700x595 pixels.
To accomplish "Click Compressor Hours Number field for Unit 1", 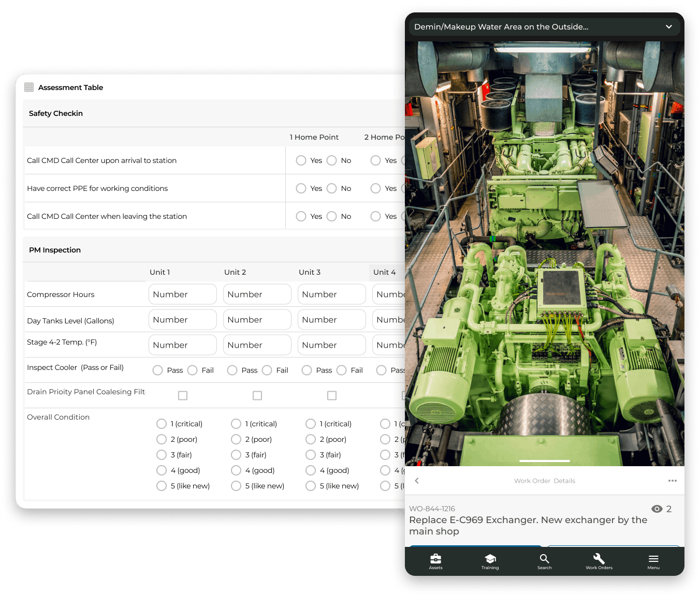I will point(182,294).
